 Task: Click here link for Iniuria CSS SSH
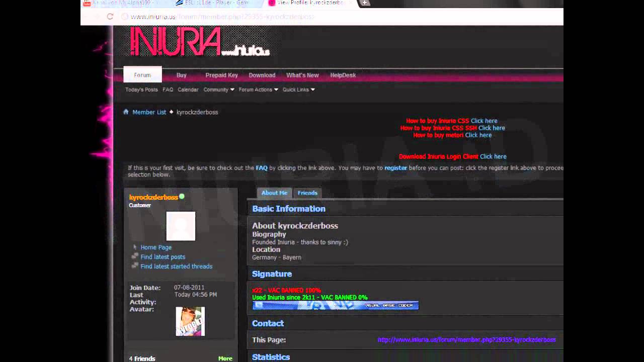[492, 128]
